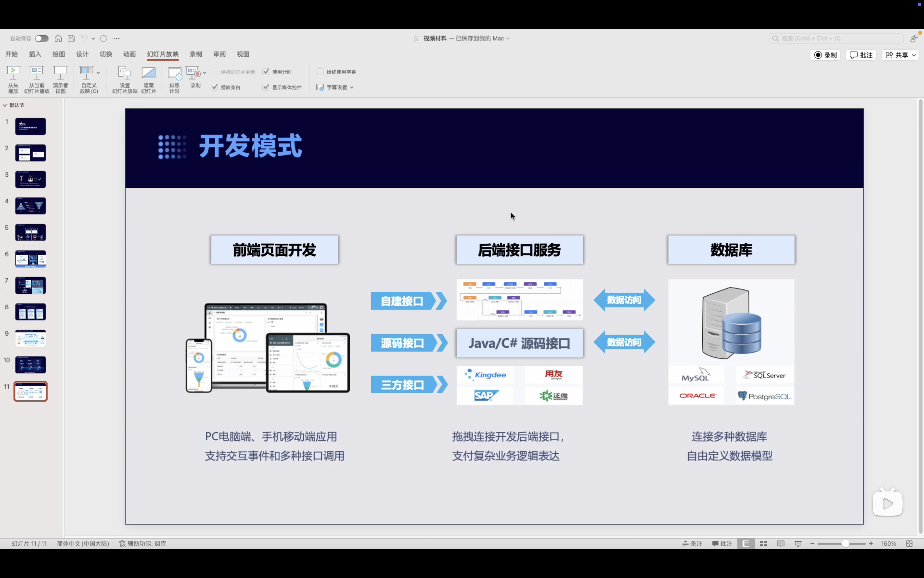Click zoom in plus icon
This screenshot has height=578, width=924.
coord(871,544)
